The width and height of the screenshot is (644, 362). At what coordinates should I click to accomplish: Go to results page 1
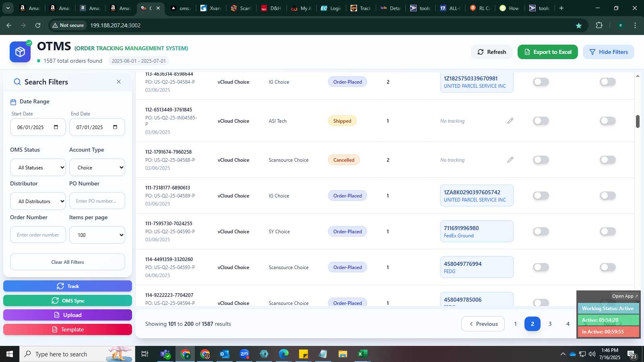[515, 324]
